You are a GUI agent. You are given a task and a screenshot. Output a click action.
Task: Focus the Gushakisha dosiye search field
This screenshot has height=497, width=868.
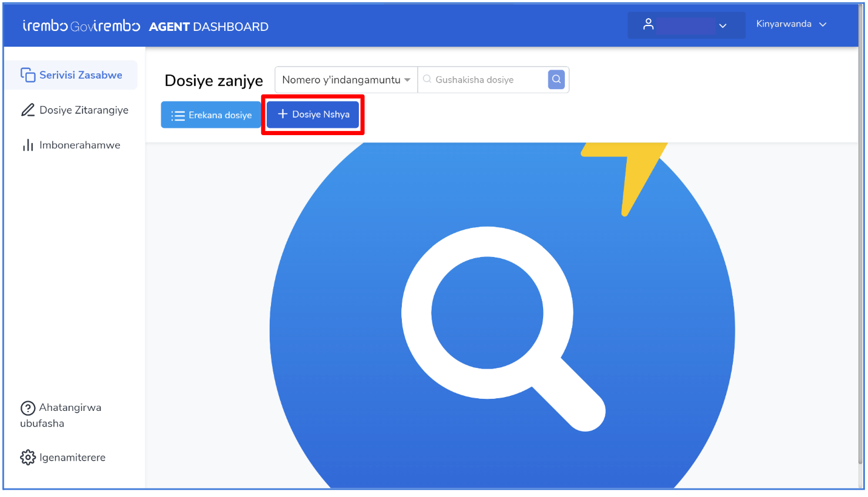(x=483, y=79)
